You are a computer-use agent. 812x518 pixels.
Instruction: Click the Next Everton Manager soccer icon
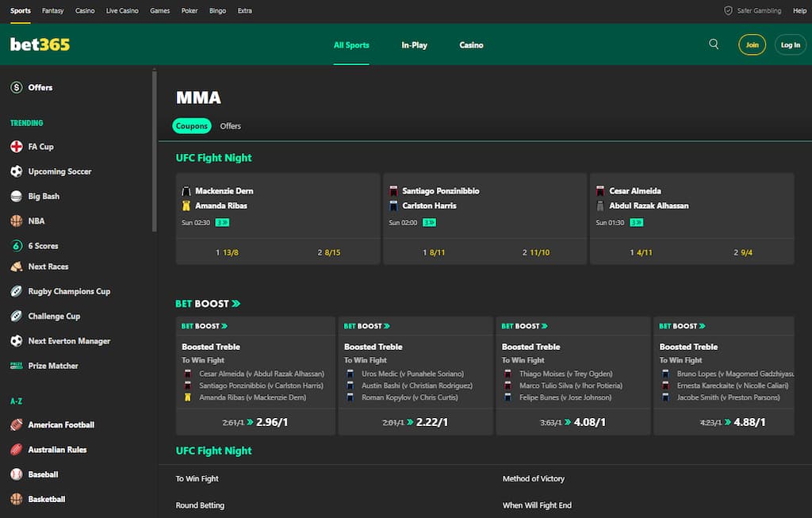pyautogui.click(x=17, y=341)
